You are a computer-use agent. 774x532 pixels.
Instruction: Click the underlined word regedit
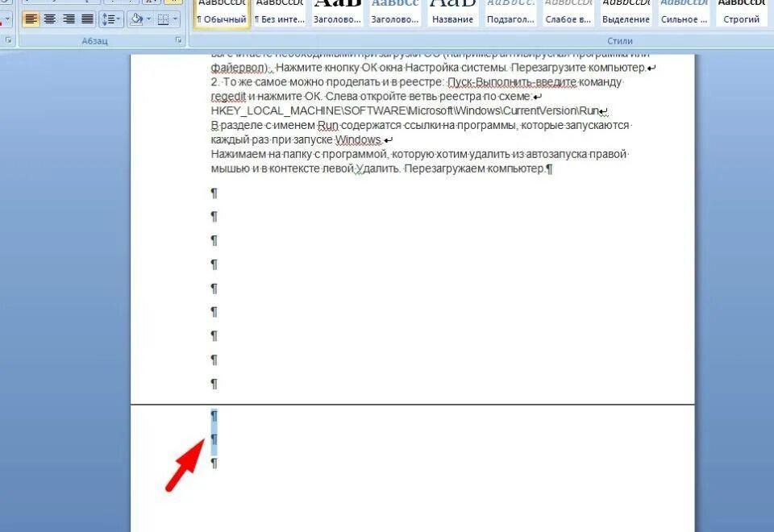pyautogui.click(x=228, y=96)
